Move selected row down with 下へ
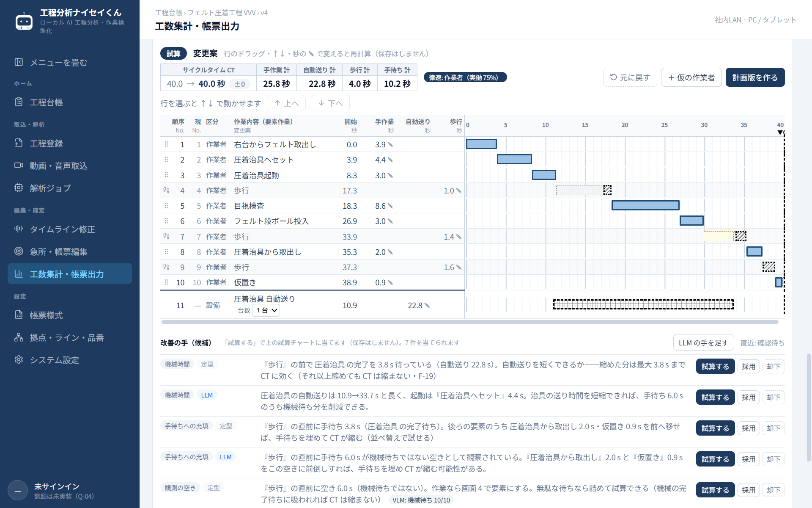 click(330, 103)
